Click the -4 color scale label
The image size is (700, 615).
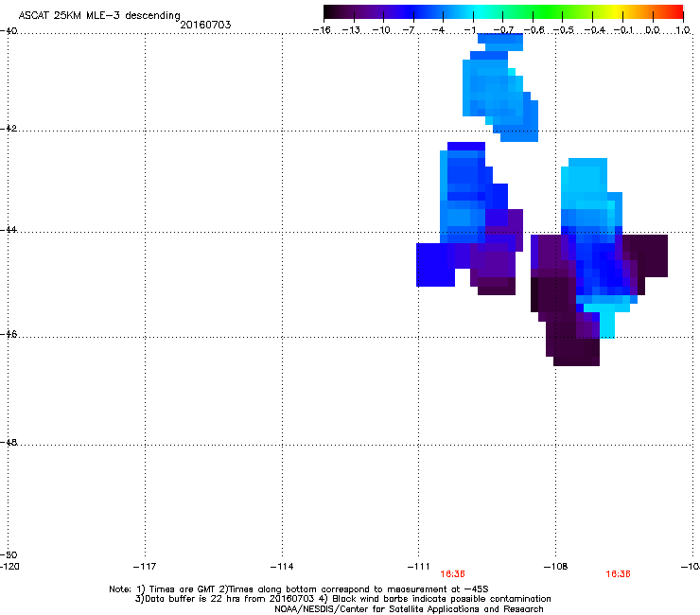438,30
